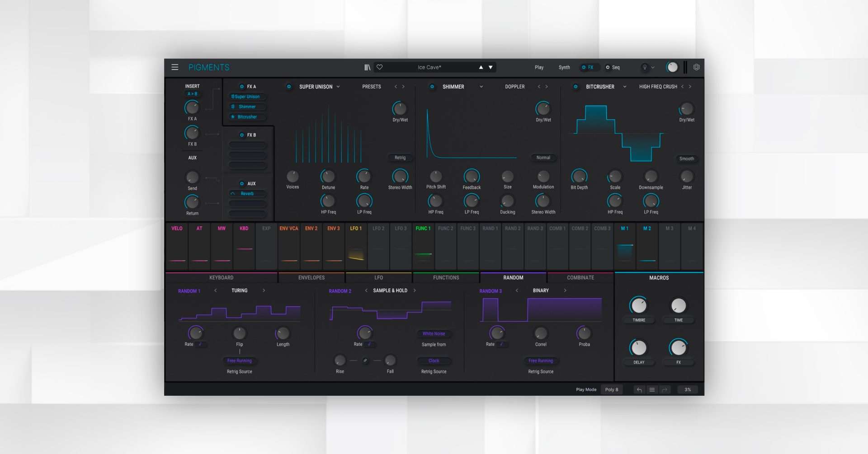
Task: Go to the next Doppler shimmer preset
Action: 547,87
